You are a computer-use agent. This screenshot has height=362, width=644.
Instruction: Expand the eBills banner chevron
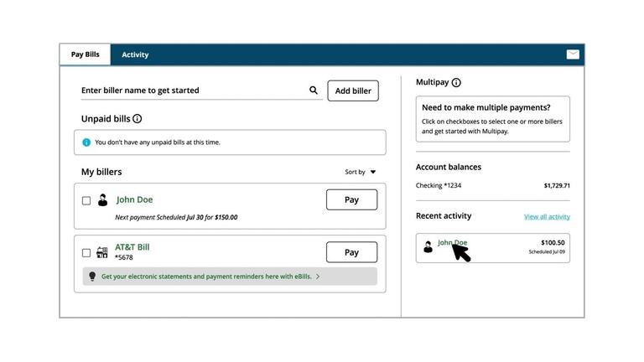(318, 277)
